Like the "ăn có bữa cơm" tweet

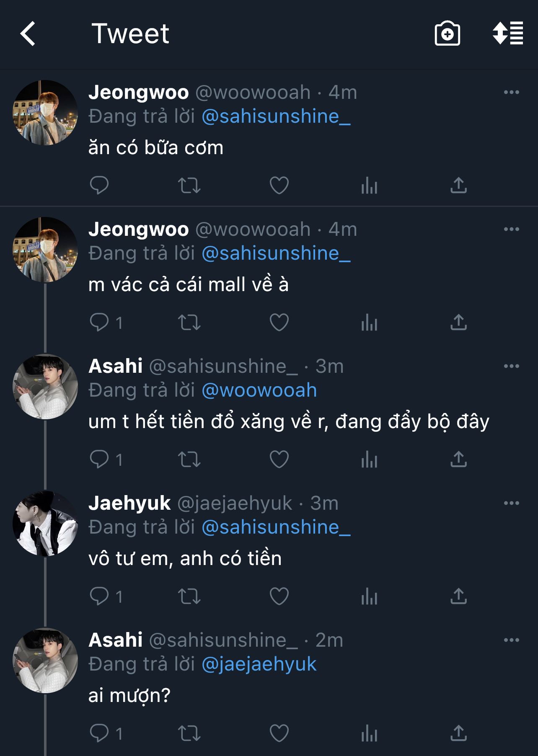tap(279, 185)
